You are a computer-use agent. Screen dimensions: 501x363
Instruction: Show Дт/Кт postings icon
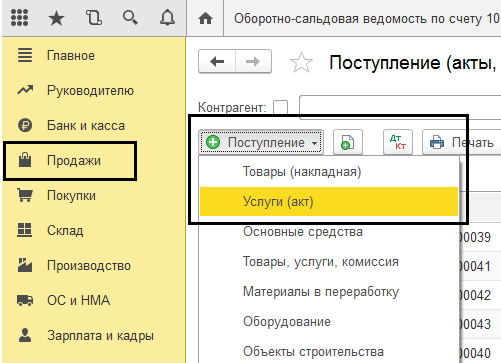pyautogui.click(x=398, y=142)
